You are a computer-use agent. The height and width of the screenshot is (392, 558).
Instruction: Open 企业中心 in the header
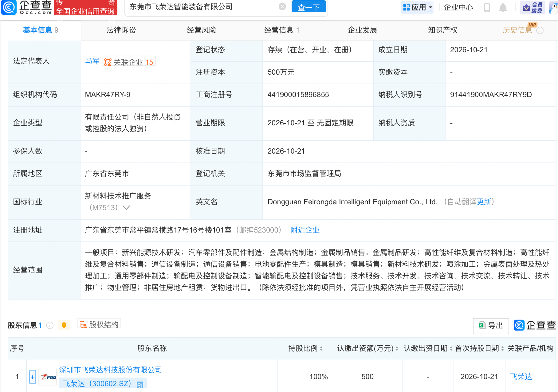point(458,7)
